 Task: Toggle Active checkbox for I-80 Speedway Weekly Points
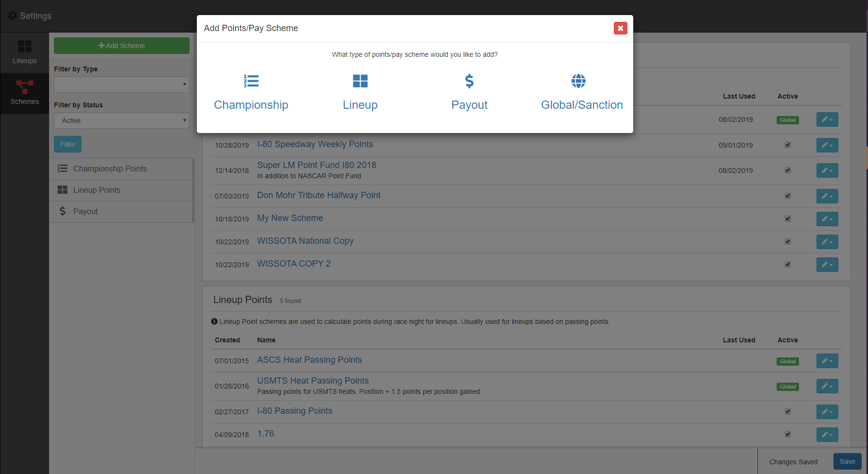pyautogui.click(x=787, y=145)
